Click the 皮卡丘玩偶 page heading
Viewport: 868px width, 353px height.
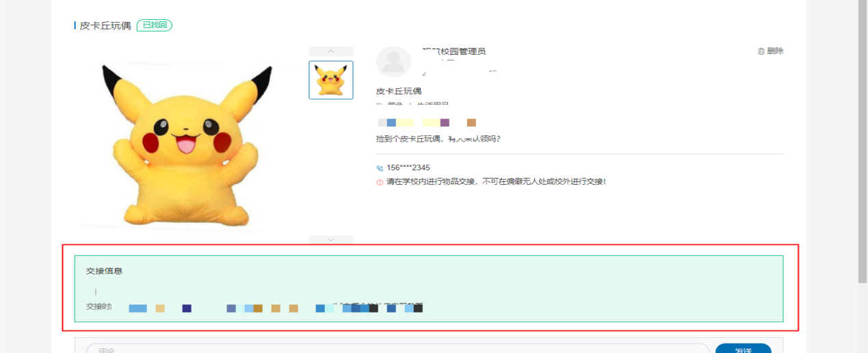[105, 26]
